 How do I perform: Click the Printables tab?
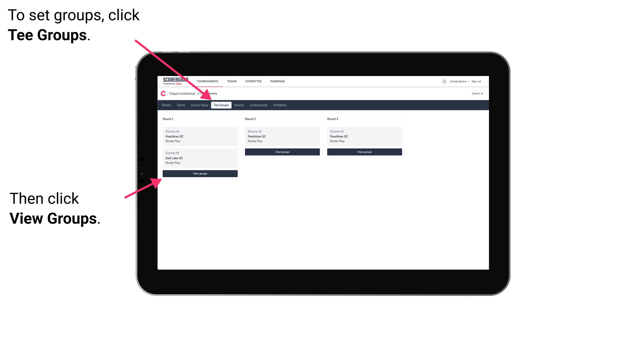tap(279, 105)
